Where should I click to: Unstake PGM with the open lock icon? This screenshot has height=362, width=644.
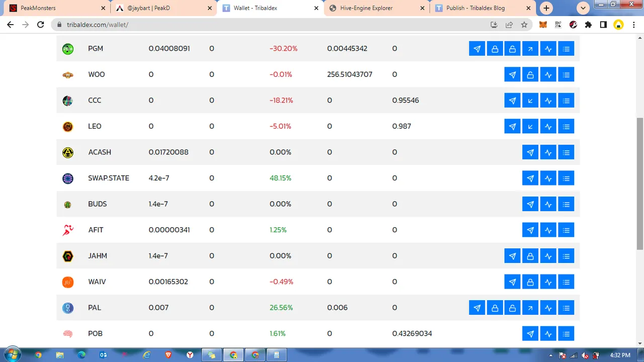[513, 49]
